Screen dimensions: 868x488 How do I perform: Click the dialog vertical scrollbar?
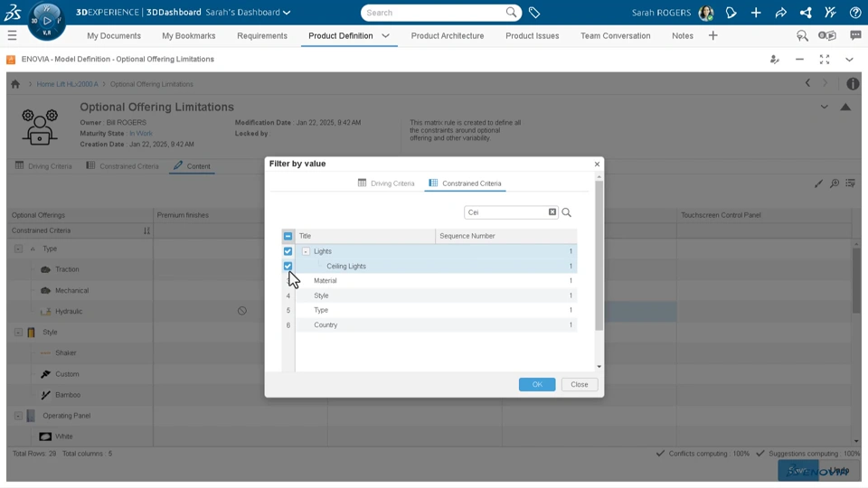599,255
